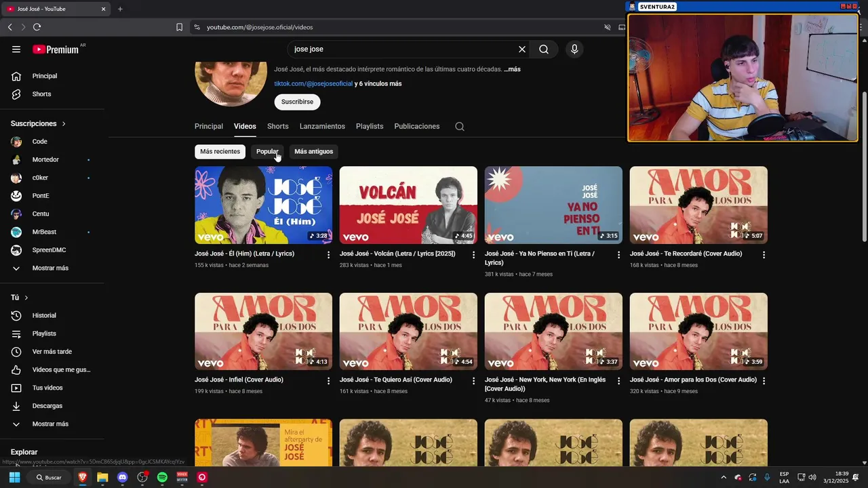Open options for Te Quiero Así video

click(x=474, y=381)
